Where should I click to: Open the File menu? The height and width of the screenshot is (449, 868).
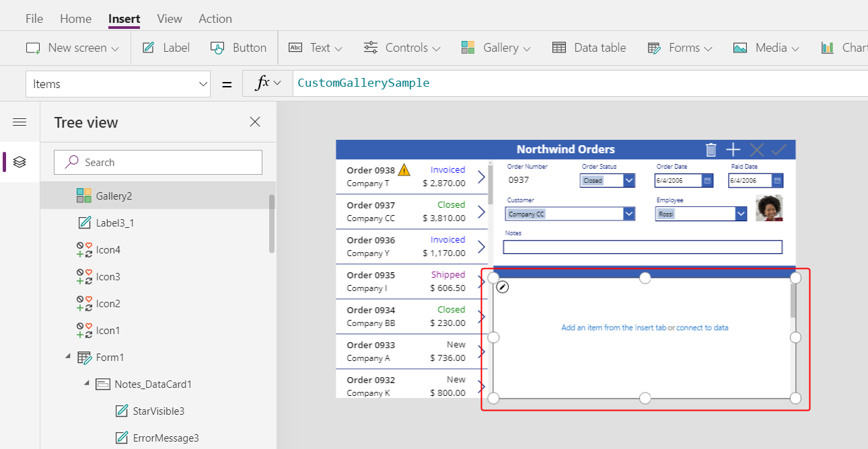coord(34,19)
